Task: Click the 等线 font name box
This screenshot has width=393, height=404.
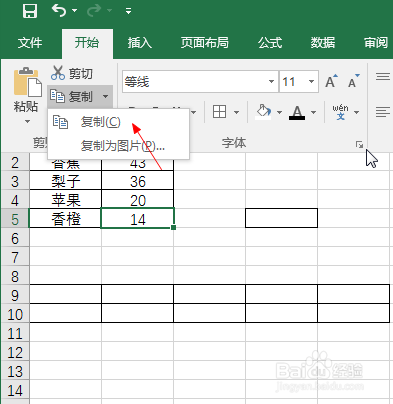Action: (194, 81)
